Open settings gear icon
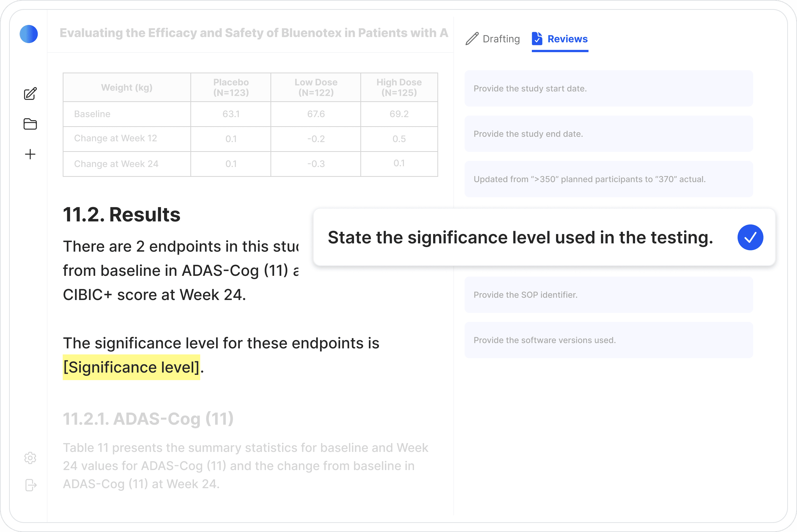 [x=30, y=458]
